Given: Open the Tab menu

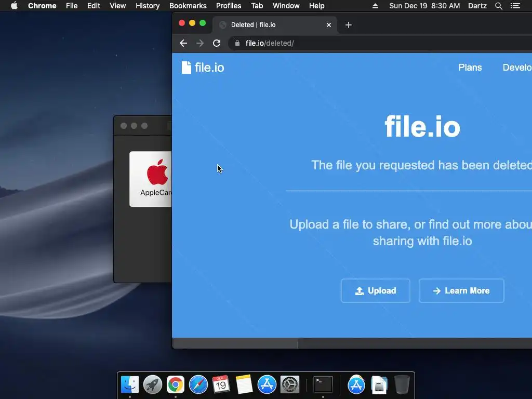Looking at the screenshot, I should (x=257, y=6).
